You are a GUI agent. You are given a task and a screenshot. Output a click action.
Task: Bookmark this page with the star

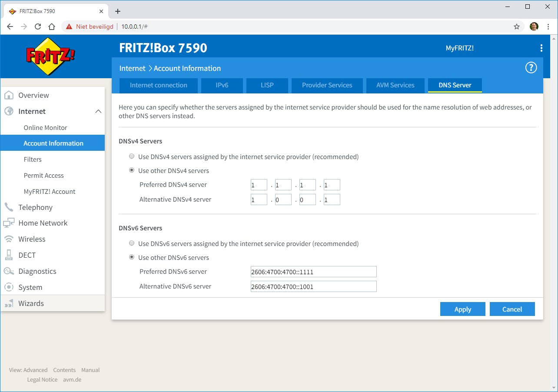coord(517,27)
